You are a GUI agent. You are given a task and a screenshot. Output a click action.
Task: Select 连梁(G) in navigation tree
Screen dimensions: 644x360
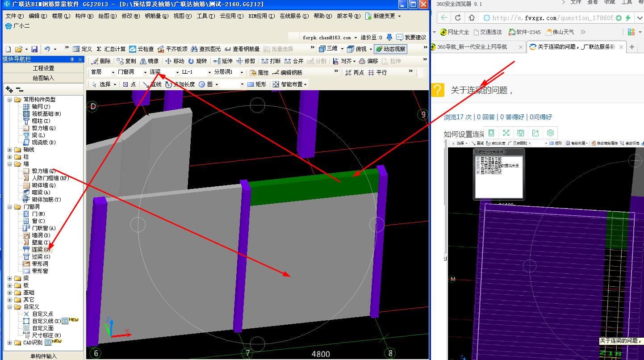pyautogui.click(x=41, y=250)
